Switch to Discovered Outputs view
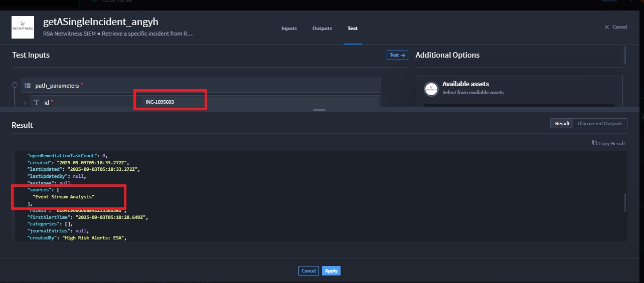644x283 pixels. tap(600, 124)
